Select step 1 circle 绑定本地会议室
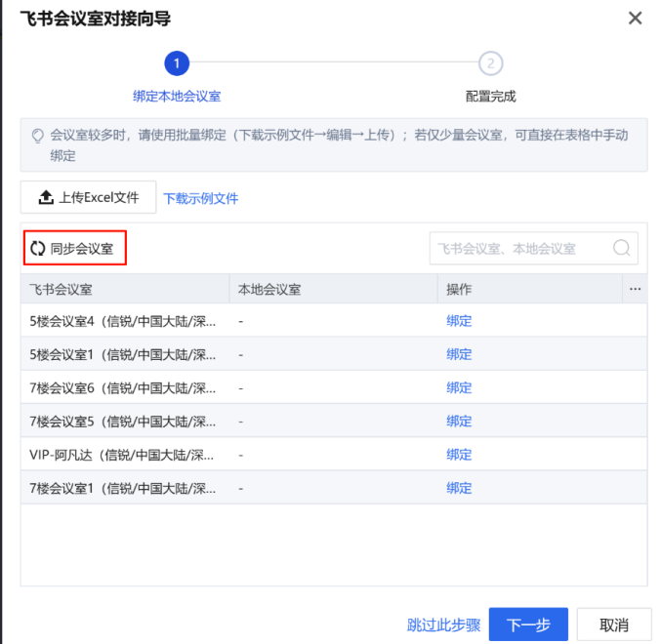This screenshot has width=660, height=644. pyautogui.click(x=177, y=64)
